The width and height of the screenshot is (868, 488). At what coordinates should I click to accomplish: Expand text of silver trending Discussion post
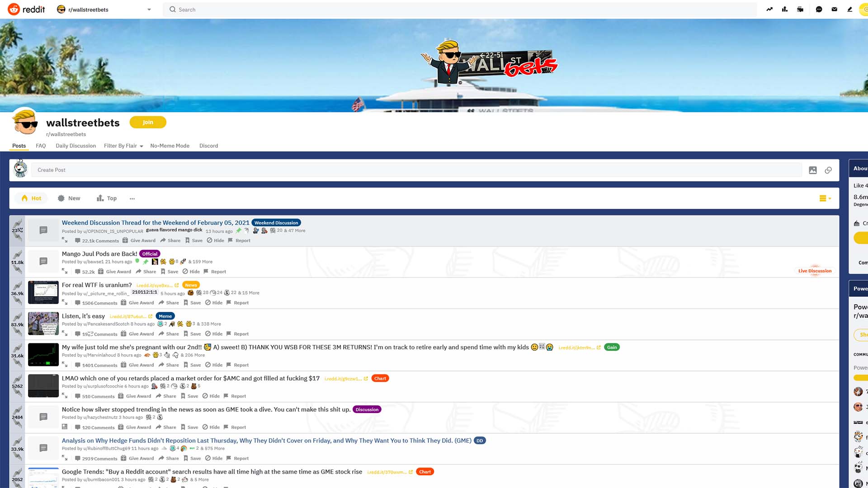(x=65, y=427)
